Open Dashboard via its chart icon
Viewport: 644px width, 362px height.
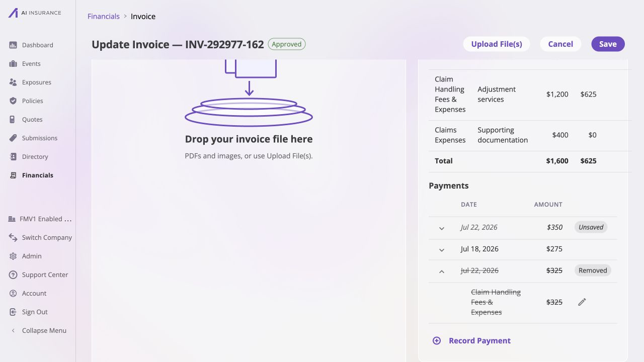13,45
